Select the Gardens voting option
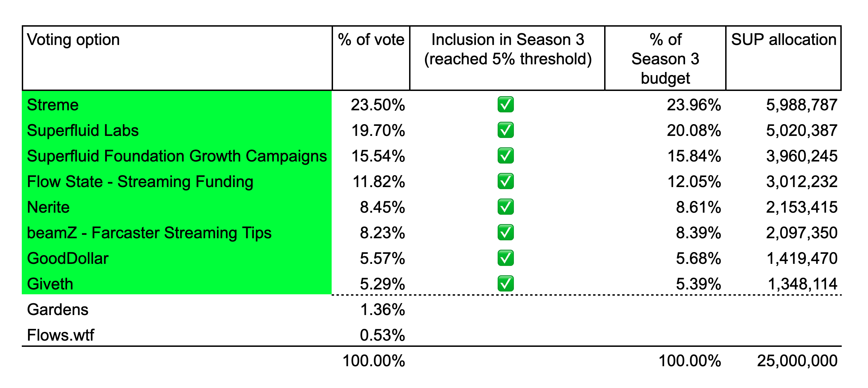868x388 pixels. coord(58,310)
